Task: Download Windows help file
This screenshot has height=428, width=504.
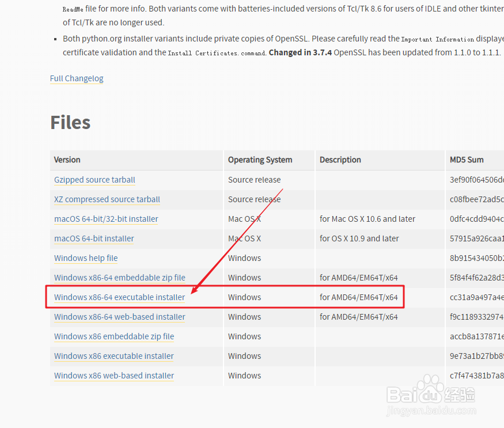Action: coord(86,258)
